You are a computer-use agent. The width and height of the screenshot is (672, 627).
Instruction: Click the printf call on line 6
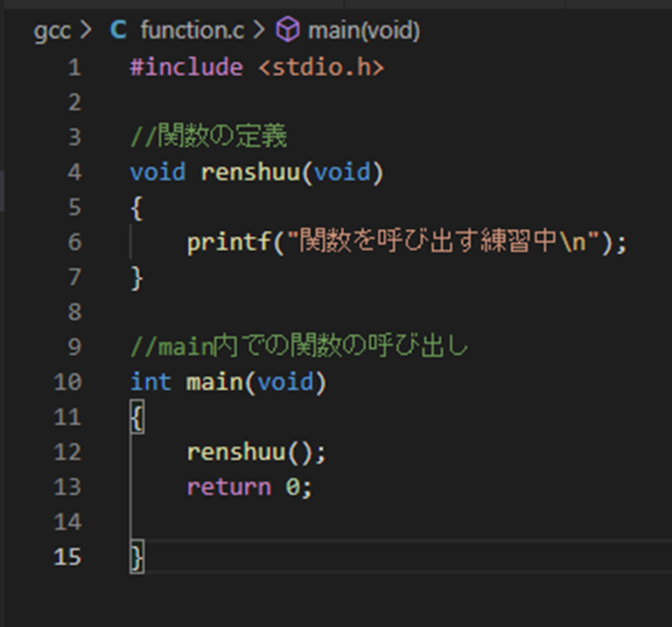(x=227, y=242)
